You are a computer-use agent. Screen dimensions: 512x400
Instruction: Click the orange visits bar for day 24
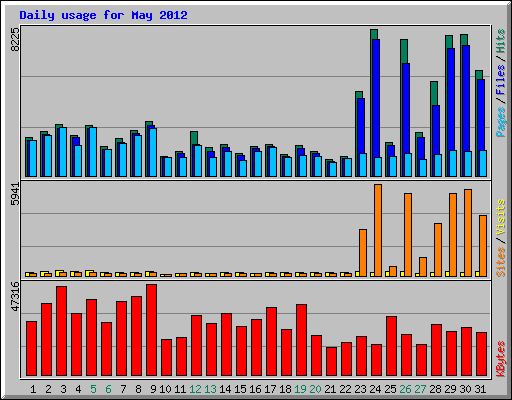pyautogui.click(x=378, y=230)
